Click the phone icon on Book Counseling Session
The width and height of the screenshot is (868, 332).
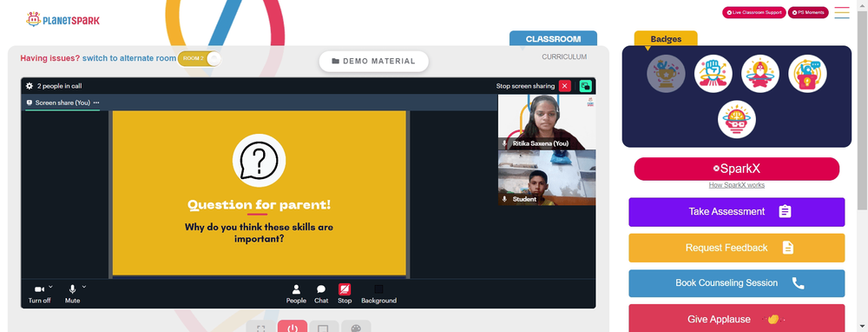[x=798, y=283]
